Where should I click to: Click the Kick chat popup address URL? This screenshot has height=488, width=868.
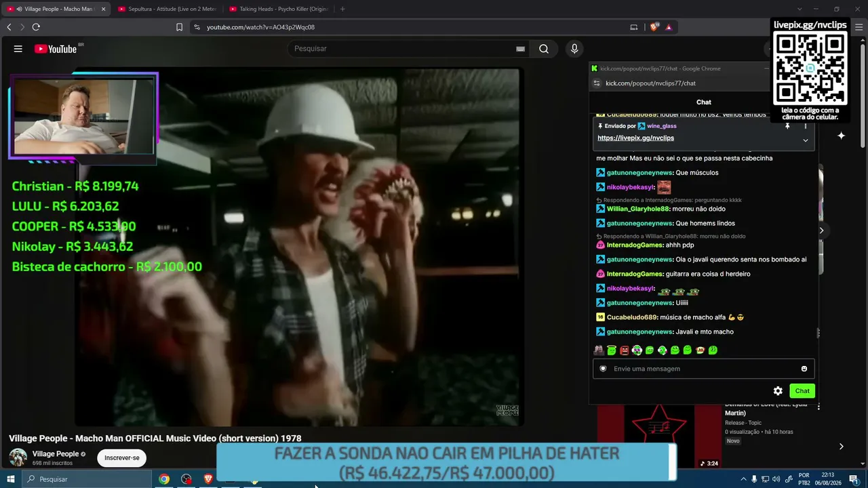650,83
